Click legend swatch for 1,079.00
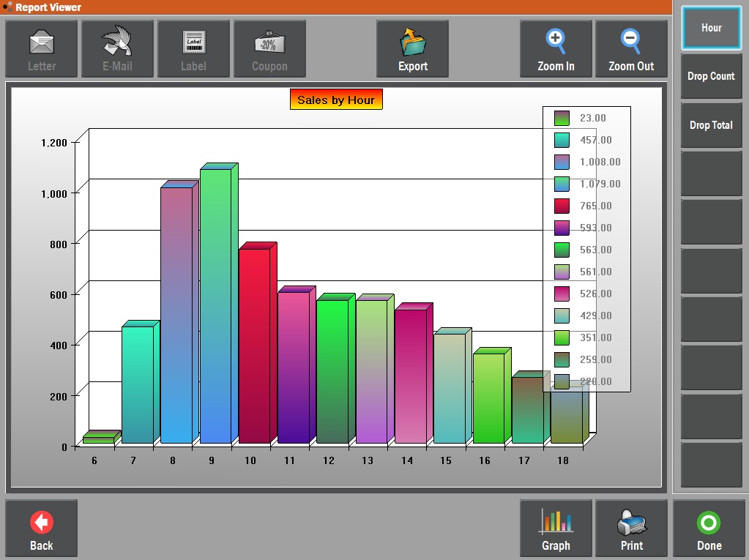Screen dimensions: 749x560 point(562,184)
